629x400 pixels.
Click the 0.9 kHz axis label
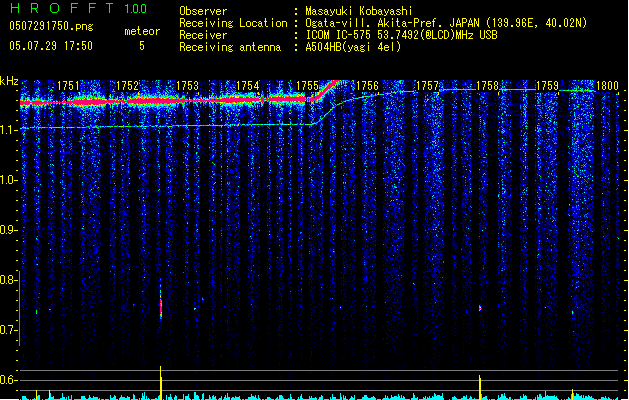click(8, 230)
